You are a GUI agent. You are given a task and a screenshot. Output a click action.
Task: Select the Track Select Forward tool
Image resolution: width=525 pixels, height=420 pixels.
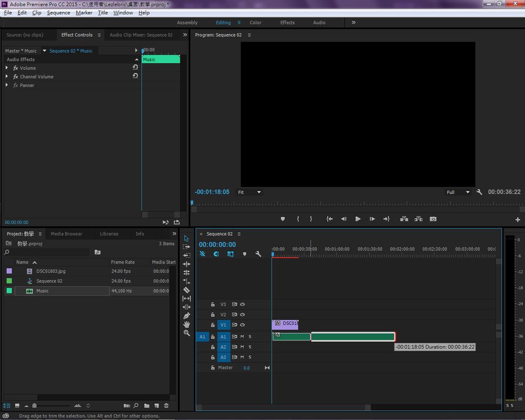pyautogui.click(x=186, y=247)
